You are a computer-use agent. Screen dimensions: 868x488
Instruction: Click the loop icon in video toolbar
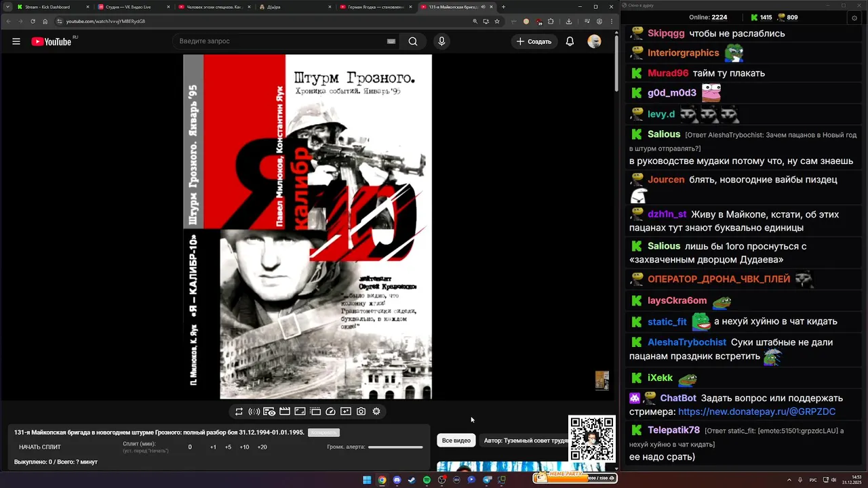point(239,411)
